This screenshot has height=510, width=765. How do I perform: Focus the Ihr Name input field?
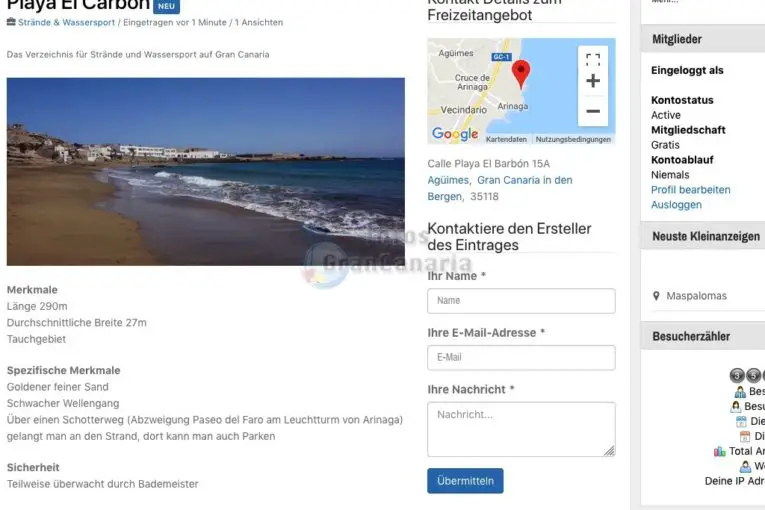(521, 301)
